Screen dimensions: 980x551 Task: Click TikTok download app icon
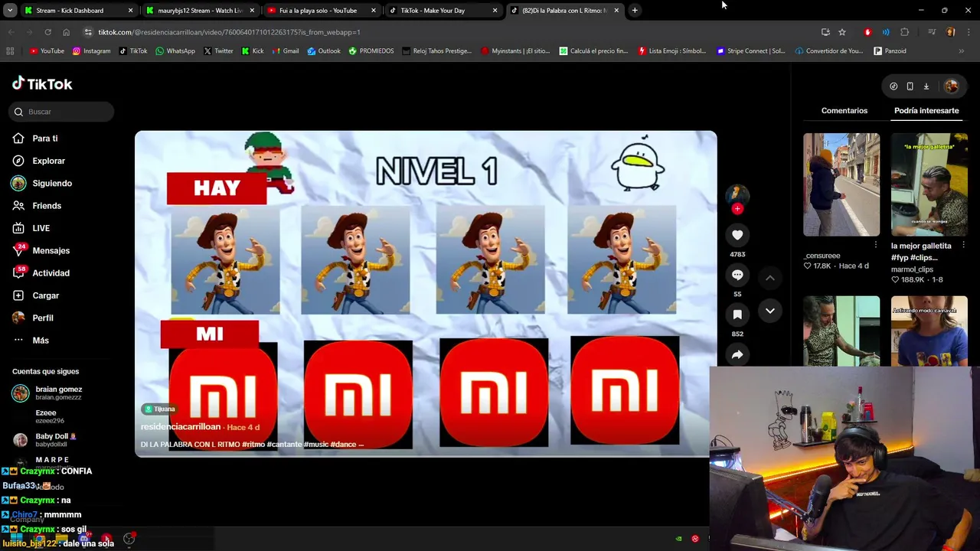click(x=926, y=86)
